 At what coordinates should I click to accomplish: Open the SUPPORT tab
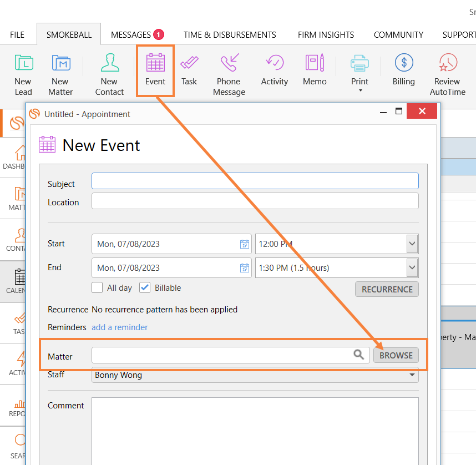(x=459, y=34)
